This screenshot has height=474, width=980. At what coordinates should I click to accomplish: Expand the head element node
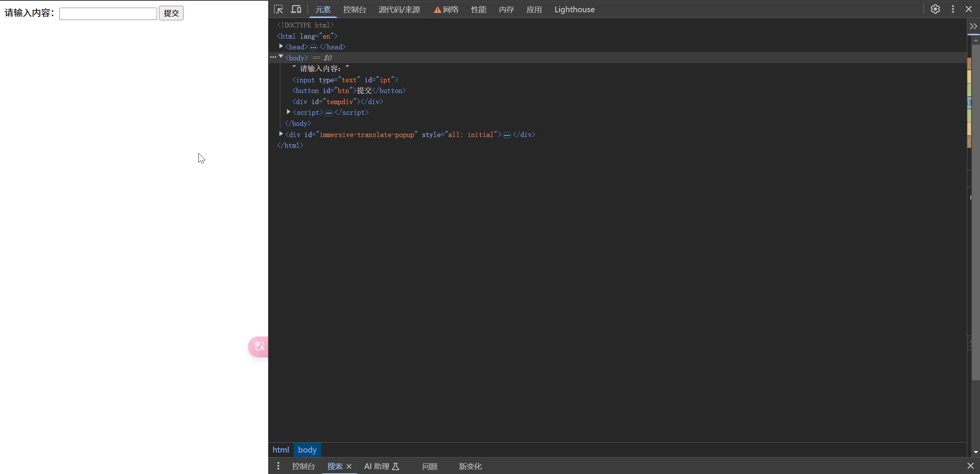[x=281, y=46]
